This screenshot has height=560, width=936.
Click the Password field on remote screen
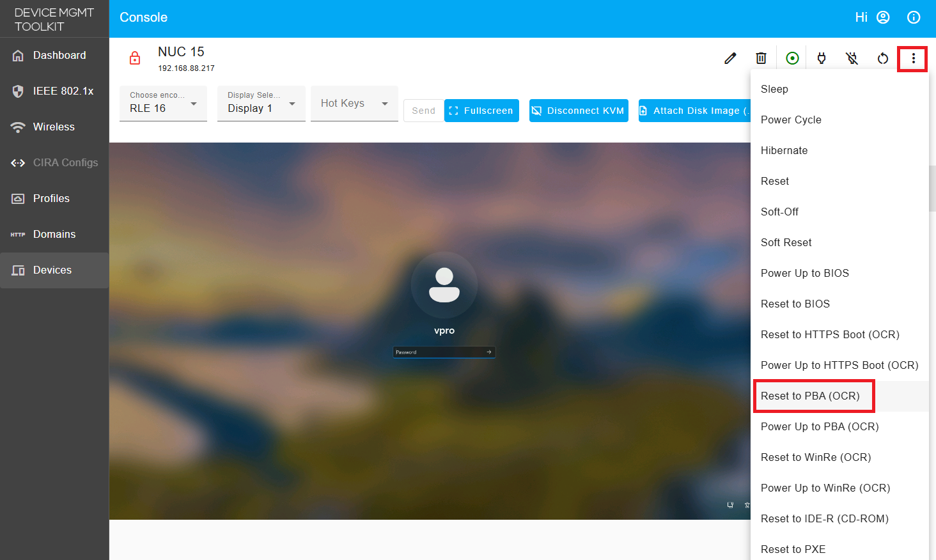click(x=440, y=352)
